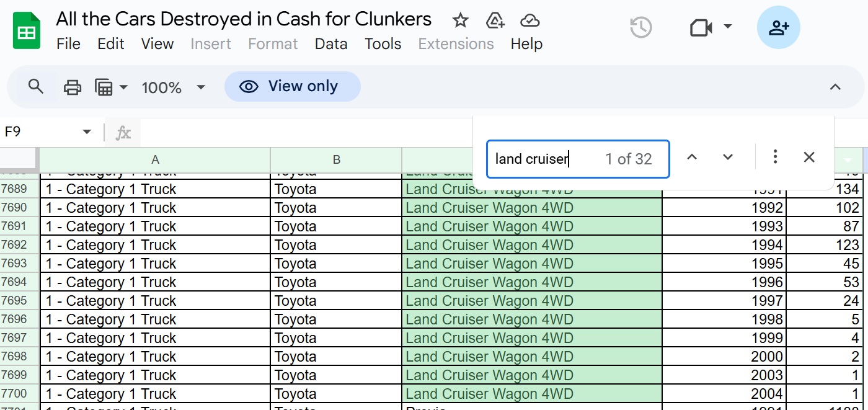Click Land Cruiser Wagon 4WD in row 7696
This screenshot has height=410, width=868.
pos(532,319)
